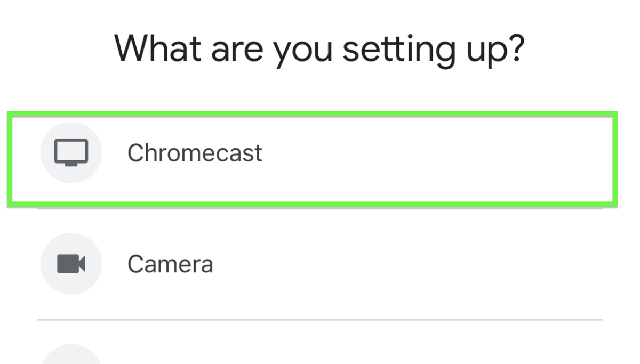Click the partially visible third device option
Image resolution: width=640 pixels, height=364 pixels.
pyautogui.click(x=71, y=357)
